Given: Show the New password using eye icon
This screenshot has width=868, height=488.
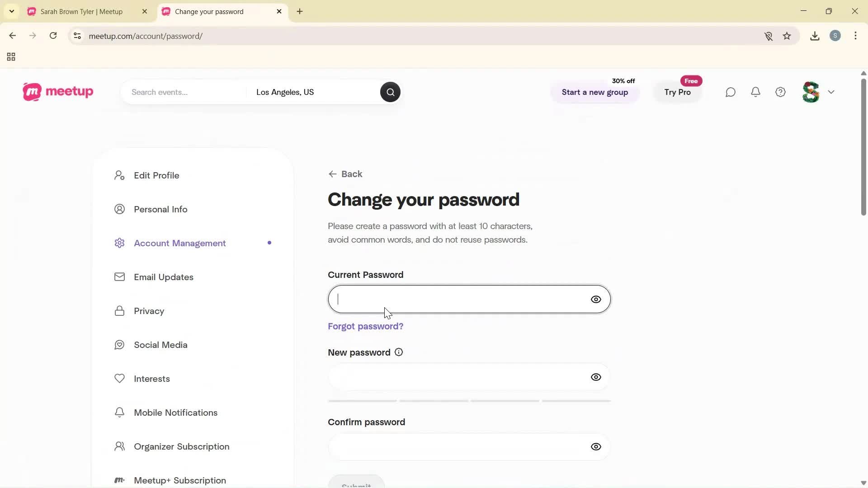Looking at the screenshot, I should pyautogui.click(x=596, y=377).
